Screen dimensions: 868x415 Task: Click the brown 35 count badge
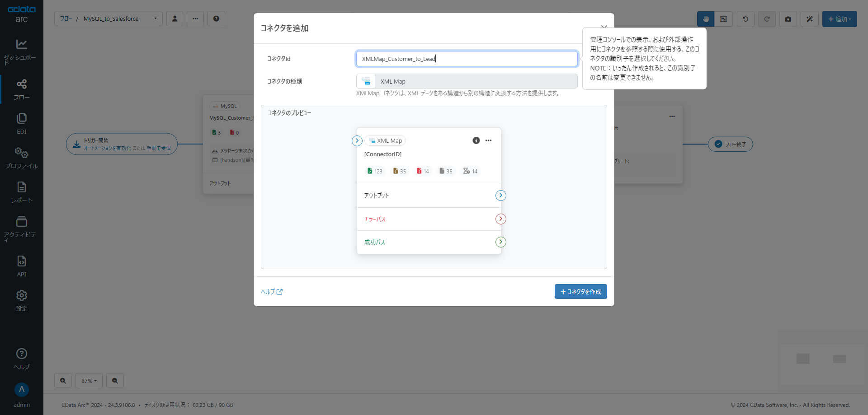tap(400, 171)
